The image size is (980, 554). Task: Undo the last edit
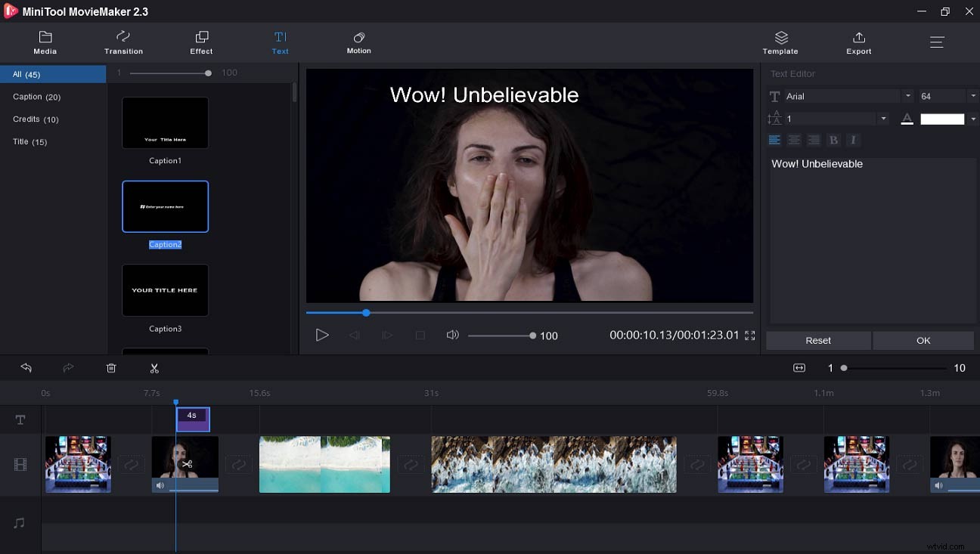[26, 368]
